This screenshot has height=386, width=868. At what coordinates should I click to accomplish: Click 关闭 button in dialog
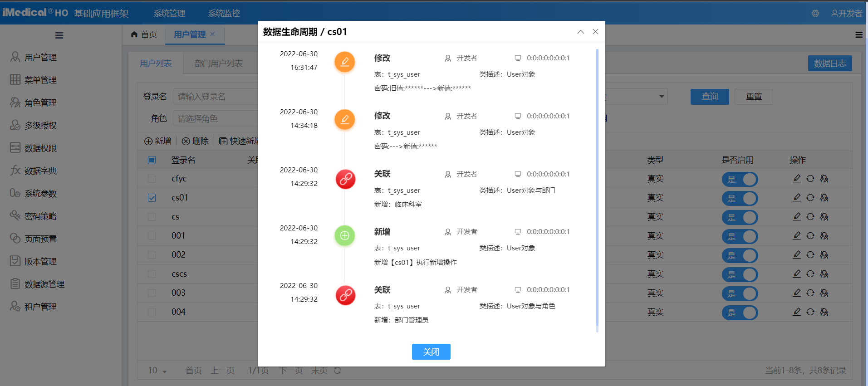pyautogui.click(x=431, y=352)
